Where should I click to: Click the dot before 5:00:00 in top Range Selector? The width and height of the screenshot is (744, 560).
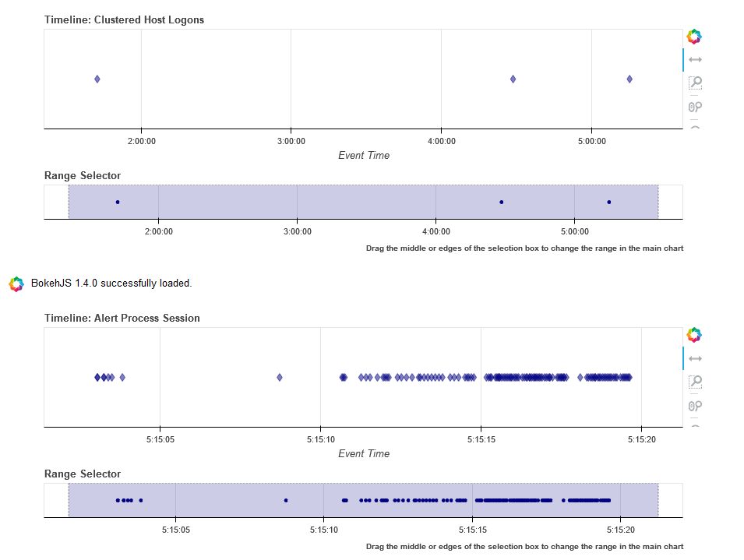[502, 202]
